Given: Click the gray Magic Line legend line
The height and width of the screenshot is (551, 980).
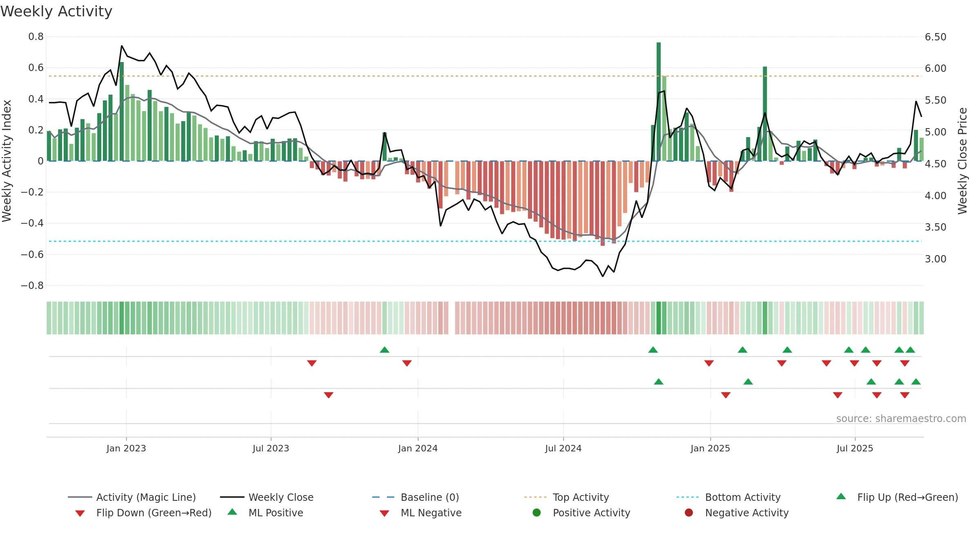Looking at the screenshot, I should pyautogui.click(x=80, y=497).
